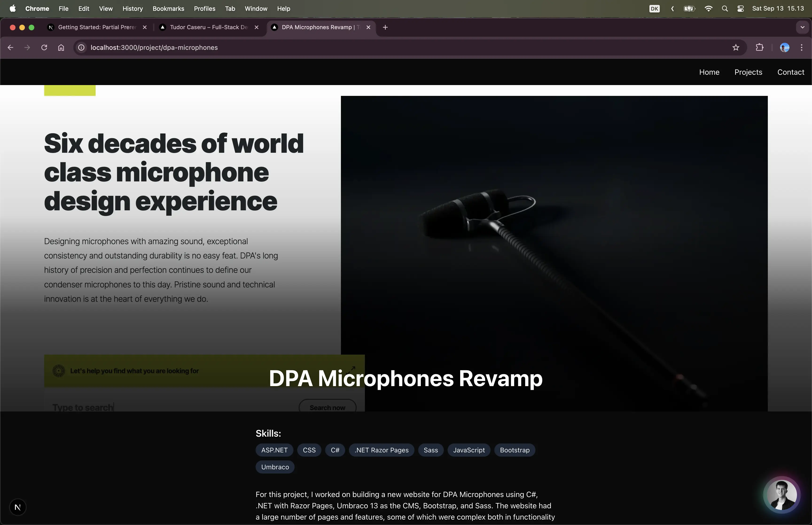The width and height of the screenshot is (812, 525).
Task: Open a new tab with plus button
Action: click(385, 27)
